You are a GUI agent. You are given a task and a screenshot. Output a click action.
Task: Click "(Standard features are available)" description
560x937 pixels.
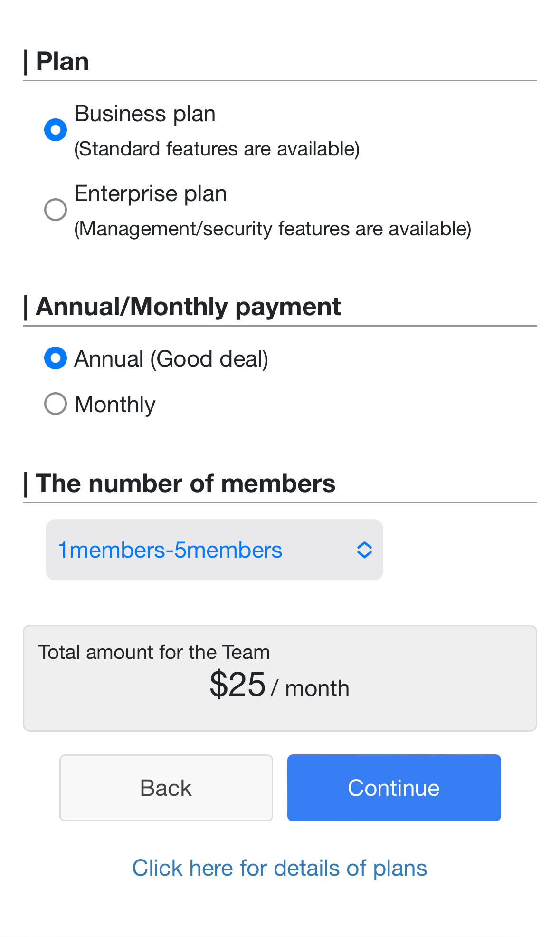click(x=217, y=148)
